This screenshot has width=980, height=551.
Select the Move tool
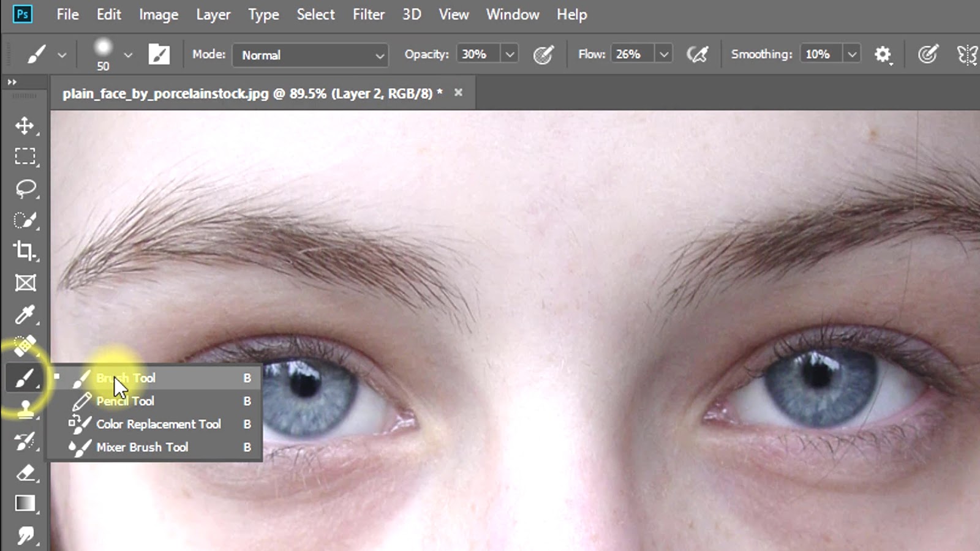(x=24, y=126)
